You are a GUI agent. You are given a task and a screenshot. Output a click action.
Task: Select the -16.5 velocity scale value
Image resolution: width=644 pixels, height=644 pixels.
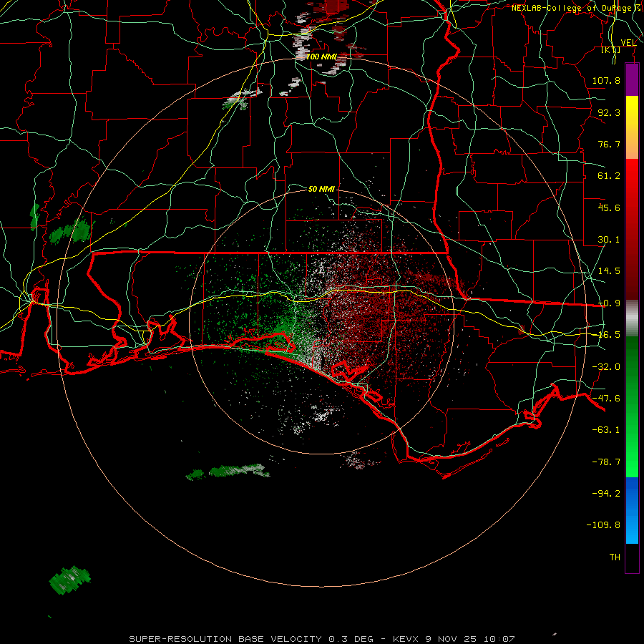pyautogui.click(x=609, y=335)
